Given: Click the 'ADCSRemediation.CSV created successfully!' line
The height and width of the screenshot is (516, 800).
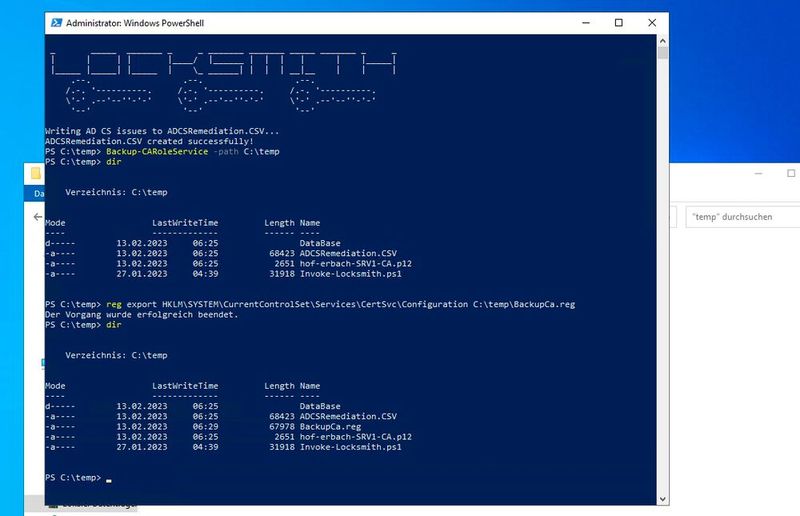Looking at the screenshot, I should click(x=149, y=141).
